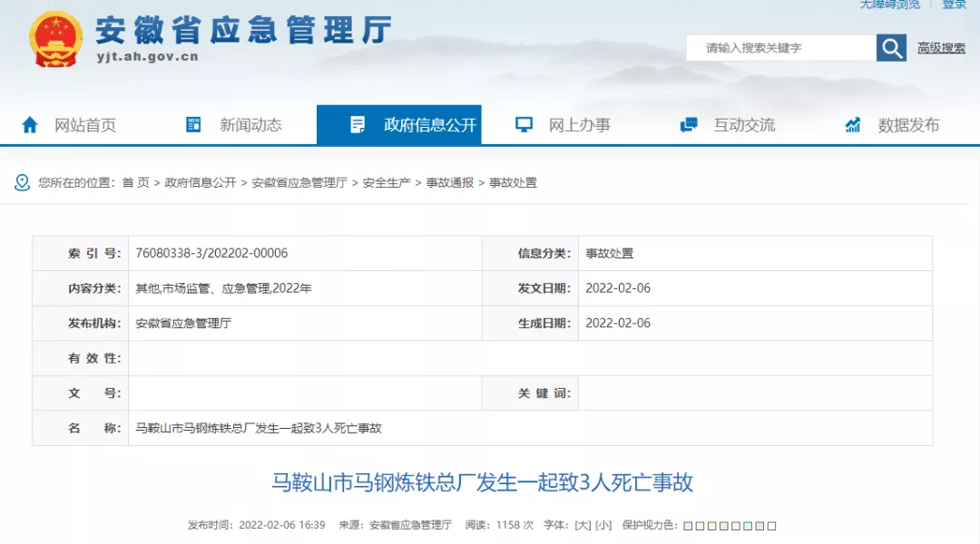Click the 来源：安徽省应急管理厅 source text

395,525
